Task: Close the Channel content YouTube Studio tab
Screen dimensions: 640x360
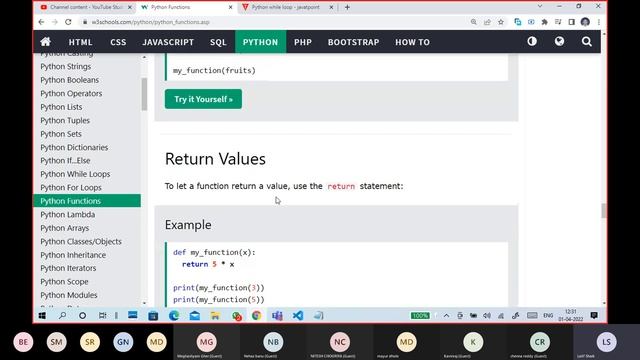Action: pos(130,7)
